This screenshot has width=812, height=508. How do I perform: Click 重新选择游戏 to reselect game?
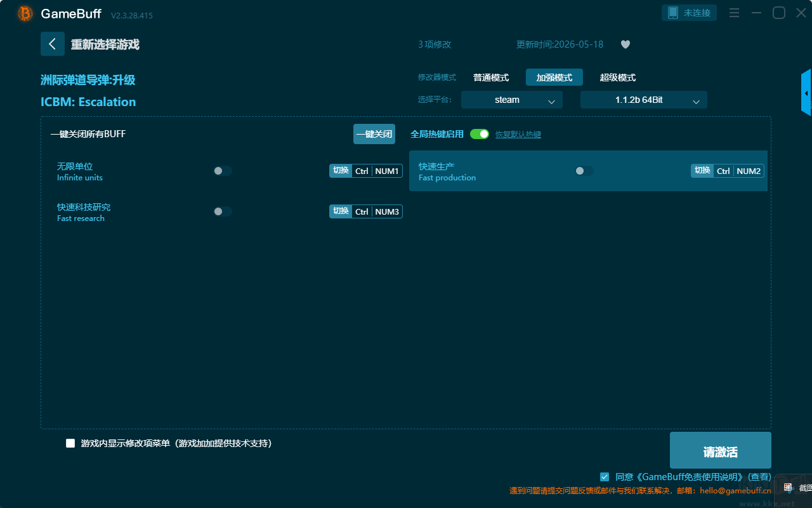coord(105,44)
